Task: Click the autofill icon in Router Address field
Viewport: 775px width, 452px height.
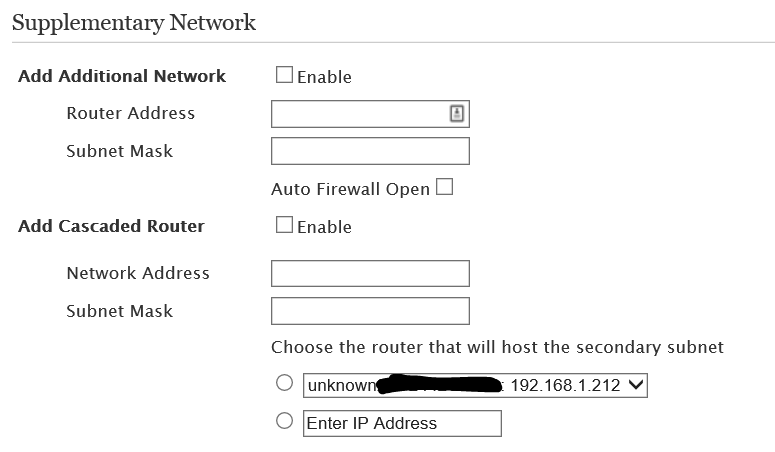Action: (456, 113)
